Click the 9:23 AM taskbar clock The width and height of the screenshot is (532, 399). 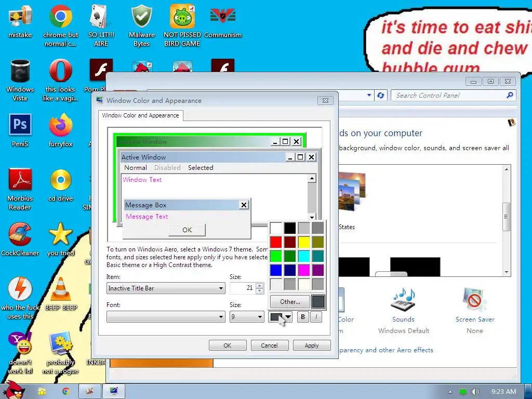503,392
